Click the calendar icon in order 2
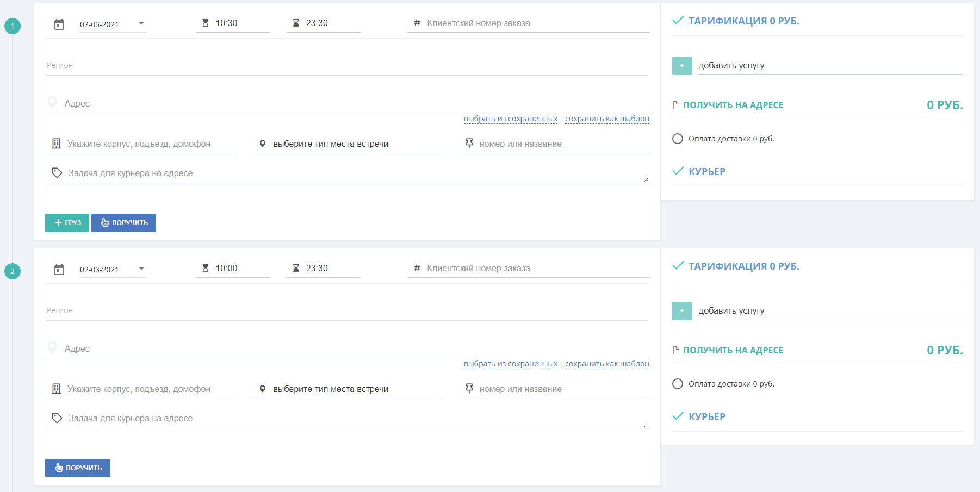The width and height of the screenshot is (980, 492). [x=59, y=270]
